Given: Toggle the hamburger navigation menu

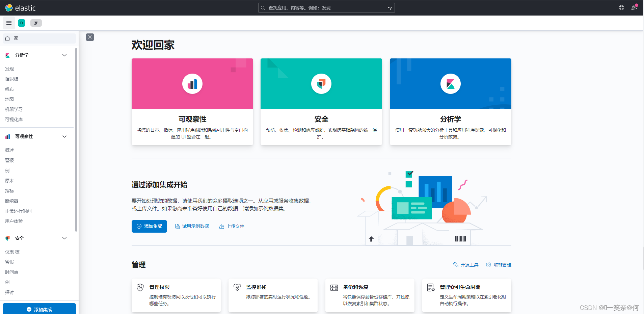Looking at the screenshot, I should point(9,23).
